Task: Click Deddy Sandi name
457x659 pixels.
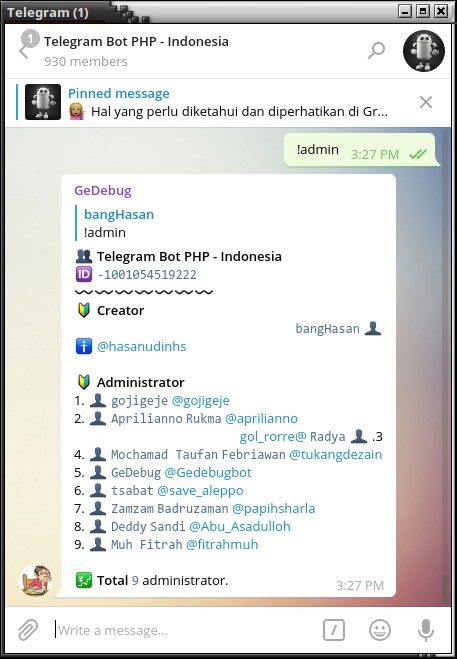Action: [148, 527]
